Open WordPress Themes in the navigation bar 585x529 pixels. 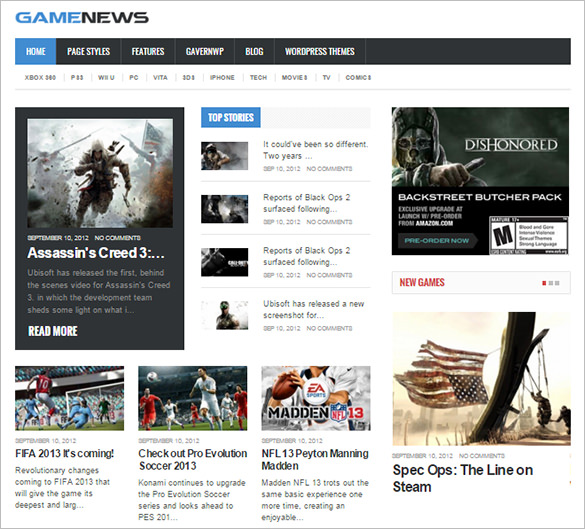320,51
